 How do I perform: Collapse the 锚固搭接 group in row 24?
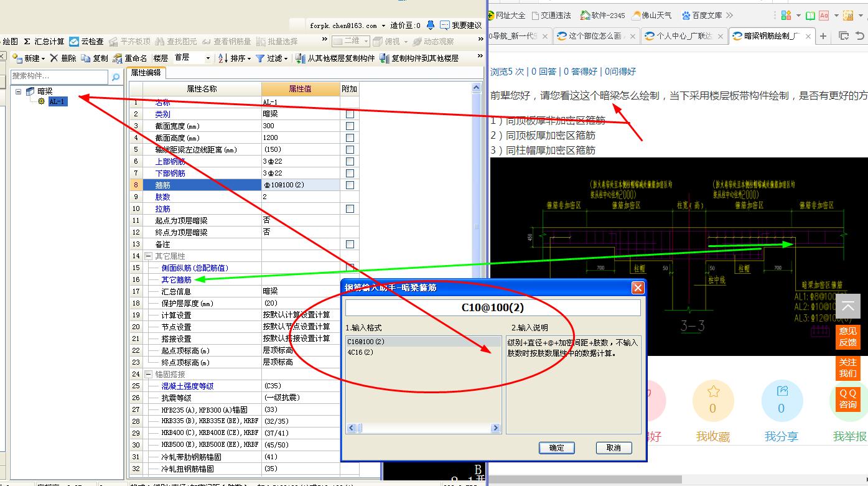coord(149,374)
